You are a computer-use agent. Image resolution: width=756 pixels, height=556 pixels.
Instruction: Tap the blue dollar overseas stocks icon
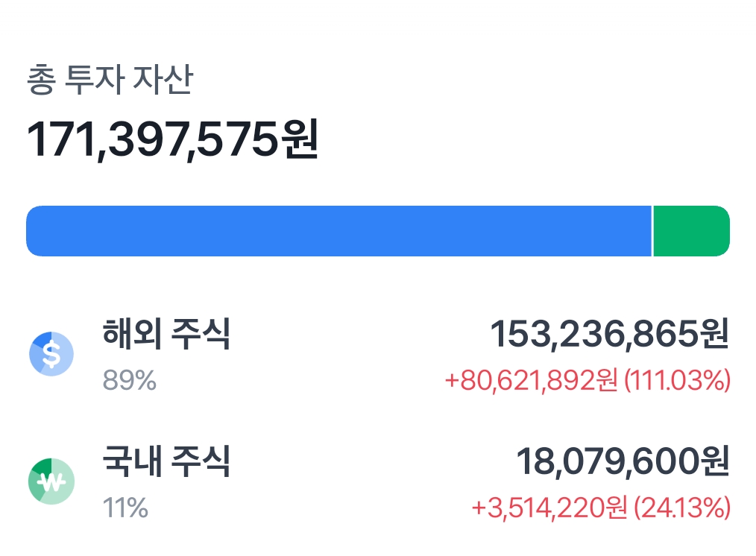51,353
